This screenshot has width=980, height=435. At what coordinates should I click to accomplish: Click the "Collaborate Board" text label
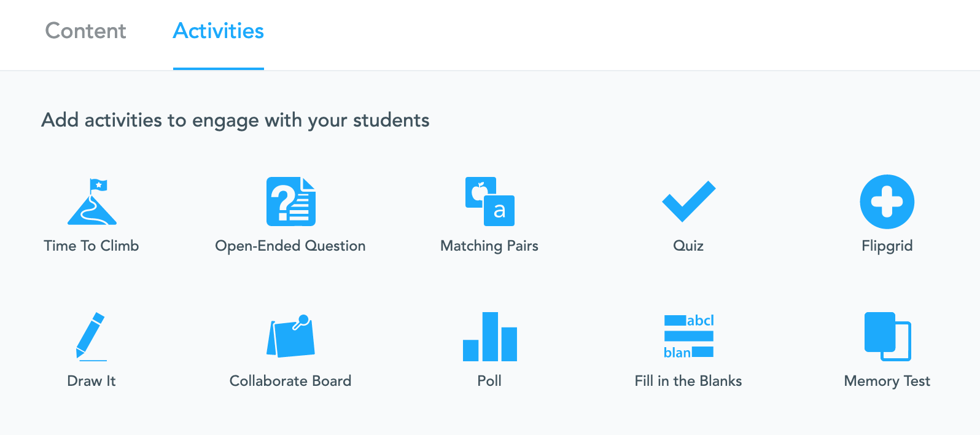(x=290, y=381)
